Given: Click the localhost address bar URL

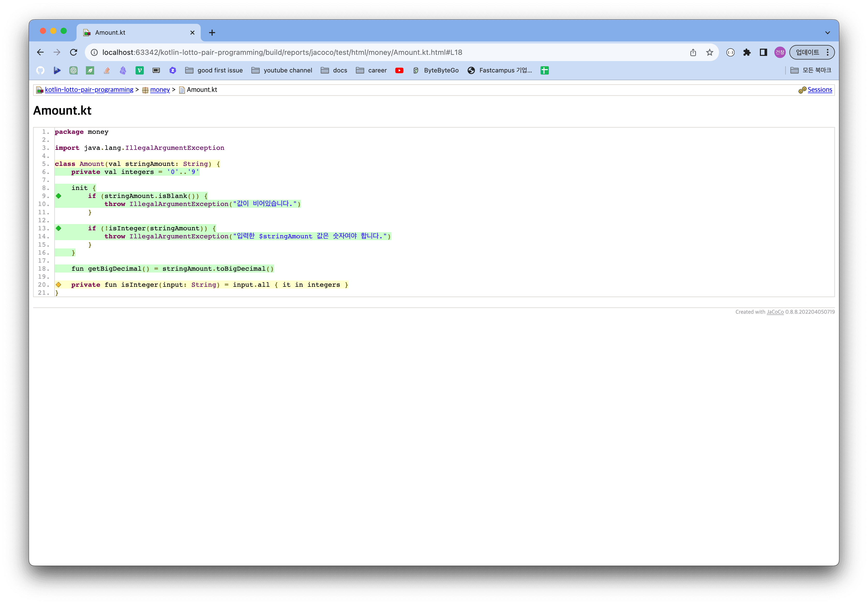Looking at the screenshot, I should [x=282, y=52].
